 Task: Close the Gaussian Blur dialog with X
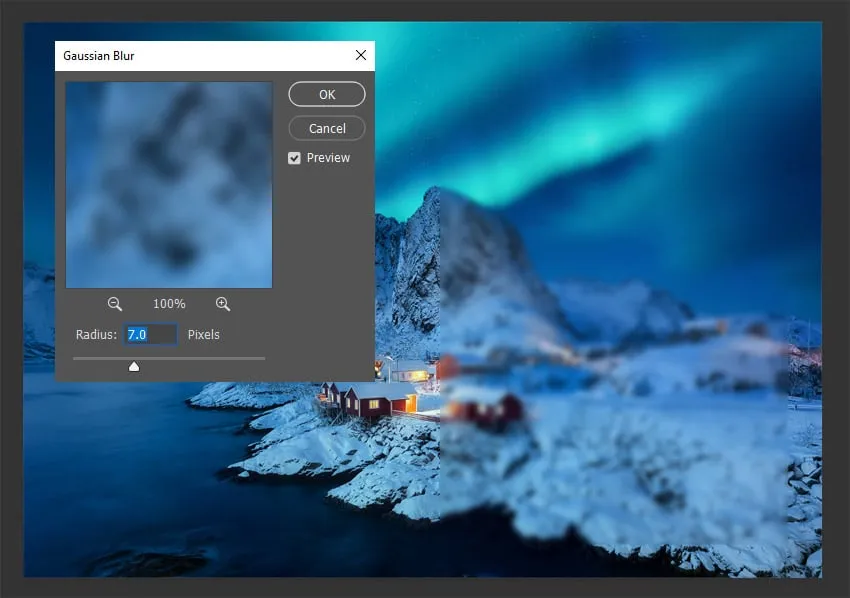(x=360, y=56)
